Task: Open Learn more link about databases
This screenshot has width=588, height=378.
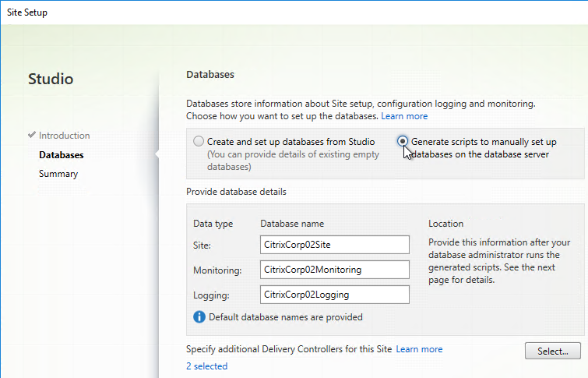Action: coord(404,116)
